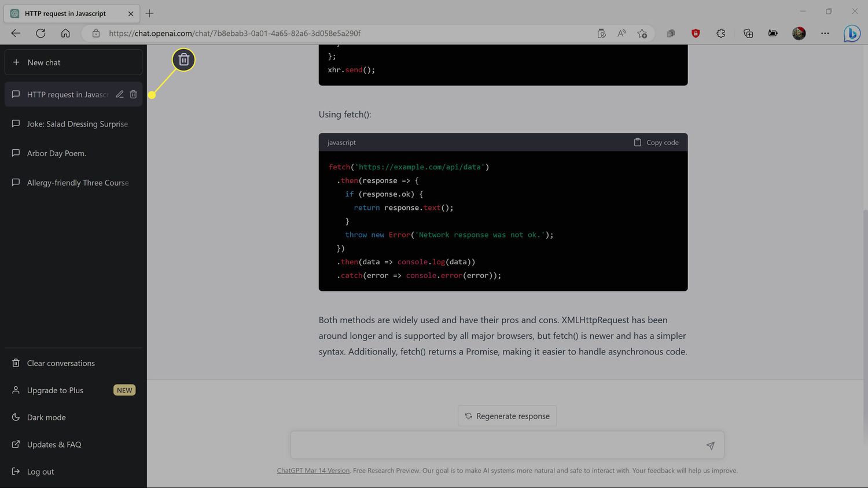Select Upgrade to Plus

click(55, 390)
